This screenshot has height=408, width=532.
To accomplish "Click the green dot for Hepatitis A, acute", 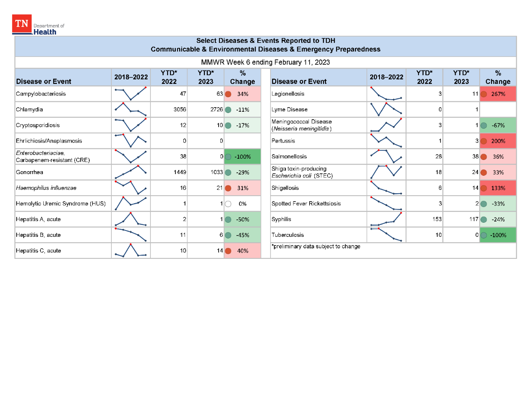I will coord(228,219).
